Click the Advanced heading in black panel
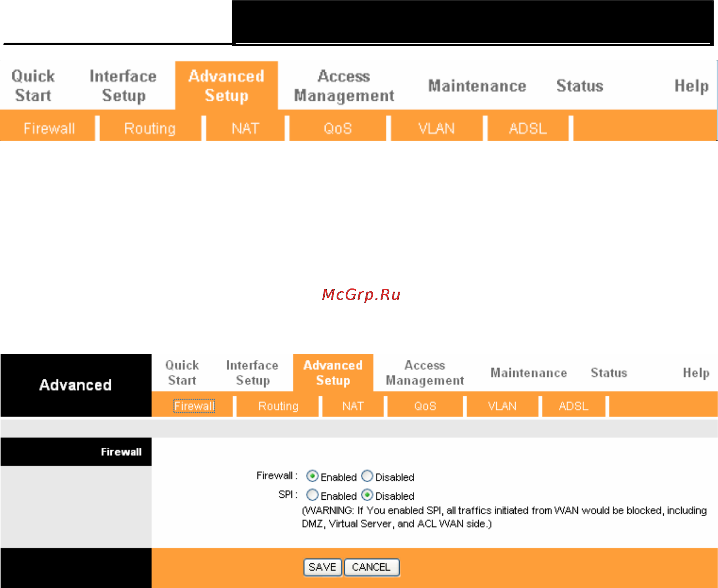Viewport: 718px width, 588px height. tap(76, 385)
